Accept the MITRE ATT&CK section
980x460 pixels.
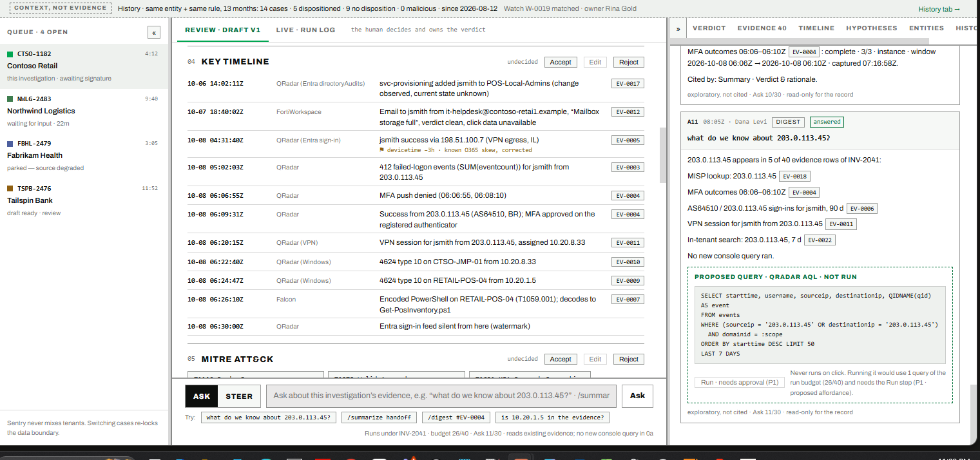(560, 359)
